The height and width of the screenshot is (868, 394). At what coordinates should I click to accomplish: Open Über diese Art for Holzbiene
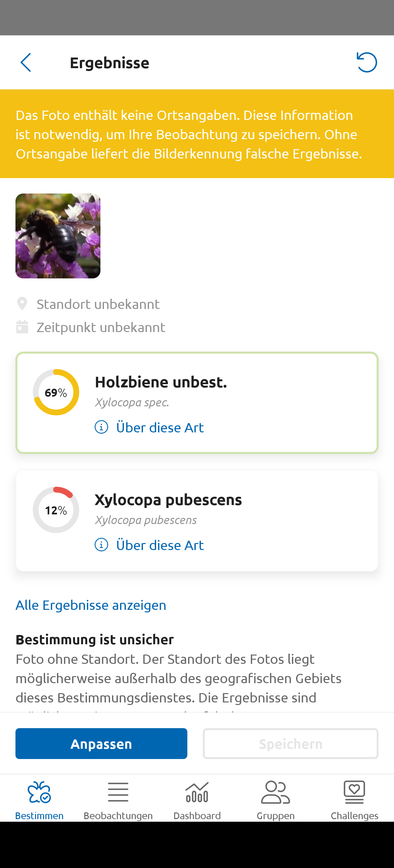coord(160,428)
